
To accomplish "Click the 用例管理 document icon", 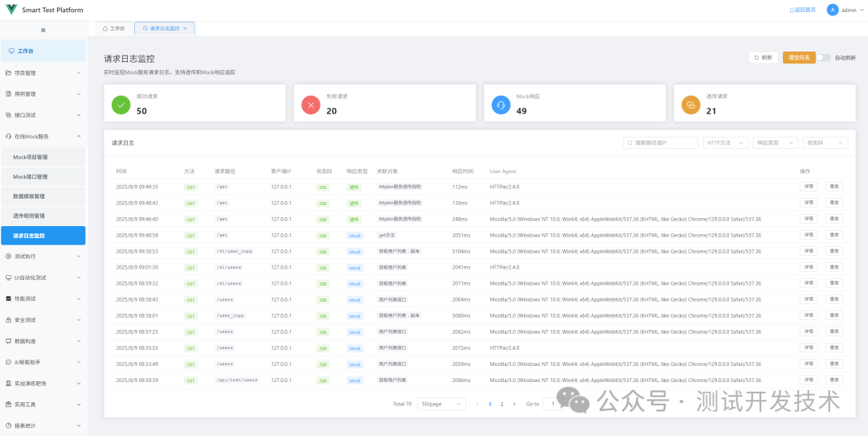I will pos(8,93).
